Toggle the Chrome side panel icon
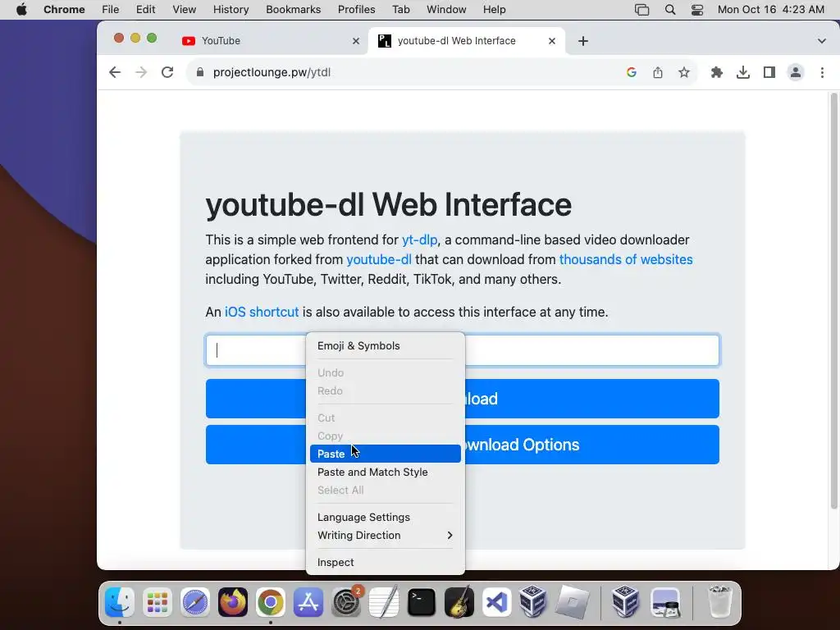The height and width of the screenshot is (630, 840). point(769,72)
